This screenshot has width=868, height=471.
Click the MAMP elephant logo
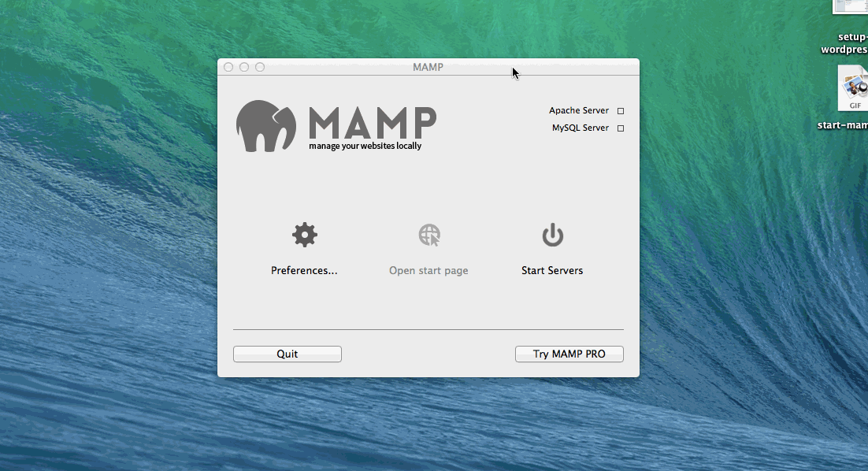265,126
